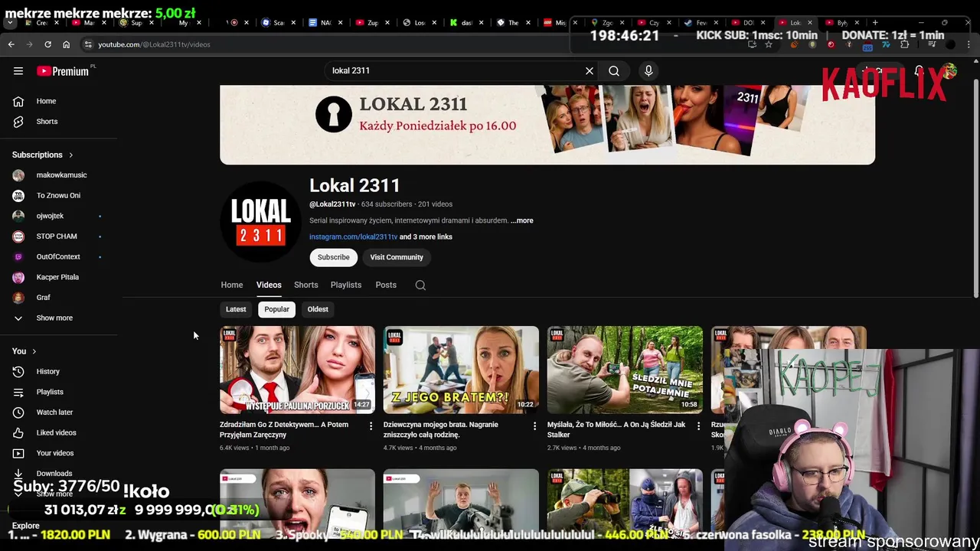
Task: Click the site info icon in address bar
Action: pos(88,44)
